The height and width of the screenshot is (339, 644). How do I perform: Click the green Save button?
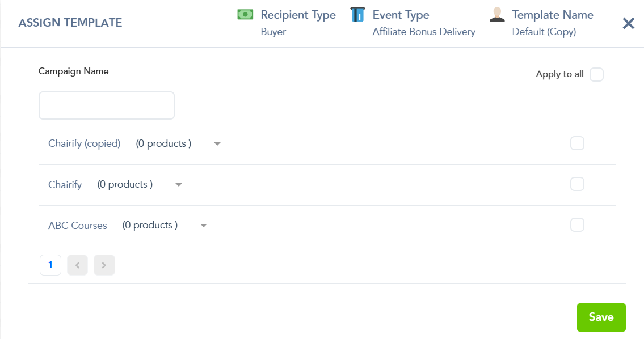[x=601, y=317]
